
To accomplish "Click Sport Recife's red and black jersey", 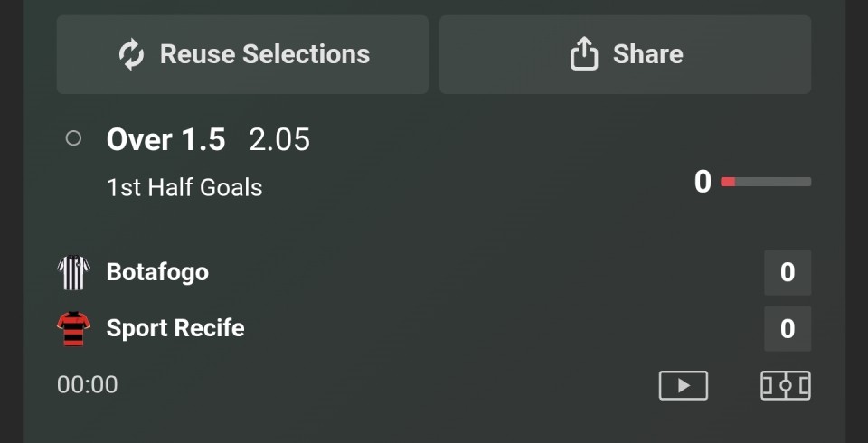I will (73, 328).
